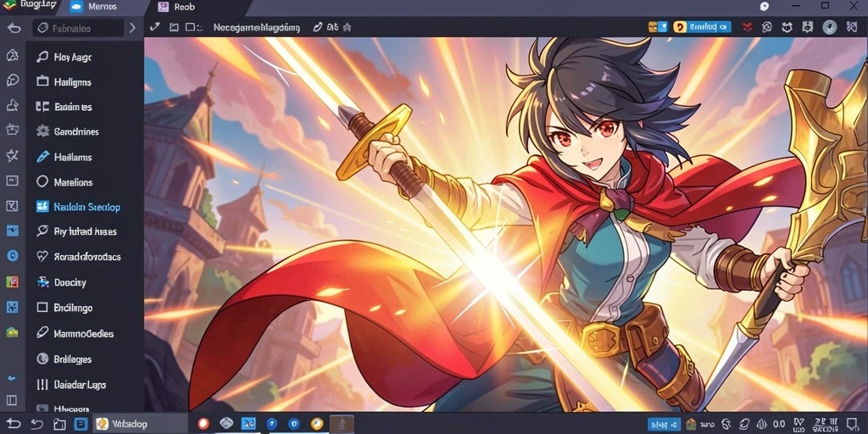Click inside the sidebar search field

click(x=77, y=28)
